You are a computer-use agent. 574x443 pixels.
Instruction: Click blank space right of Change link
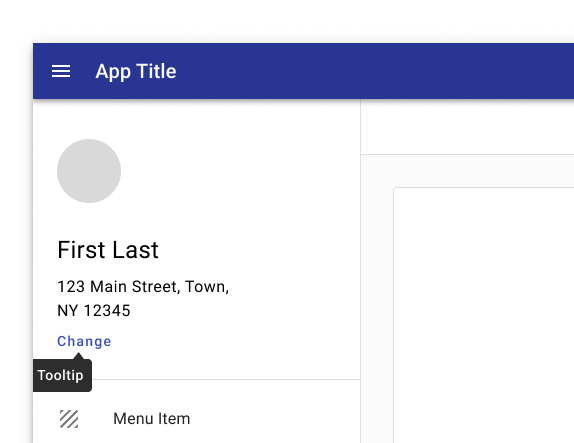coord(234,341)
